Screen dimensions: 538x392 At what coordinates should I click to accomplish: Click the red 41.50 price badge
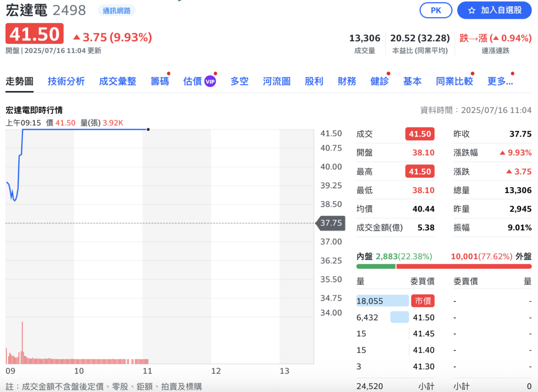tap(35, 34)
